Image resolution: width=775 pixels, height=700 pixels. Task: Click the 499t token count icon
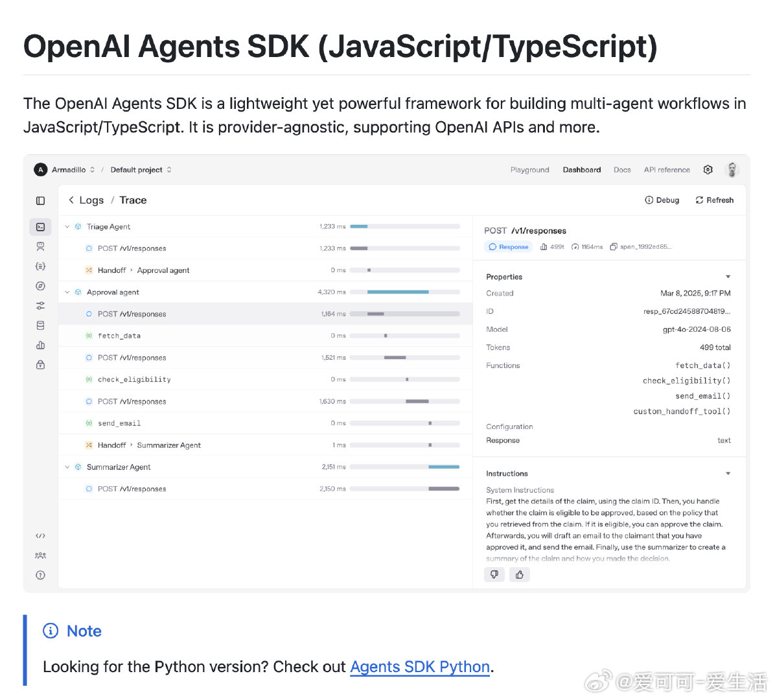tap(544, 247)
